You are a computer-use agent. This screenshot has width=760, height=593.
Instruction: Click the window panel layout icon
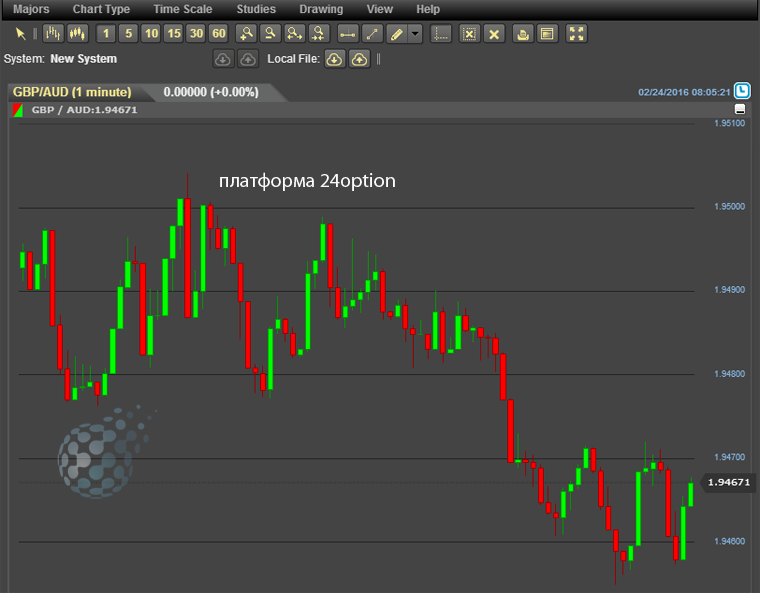click(547, 34)
